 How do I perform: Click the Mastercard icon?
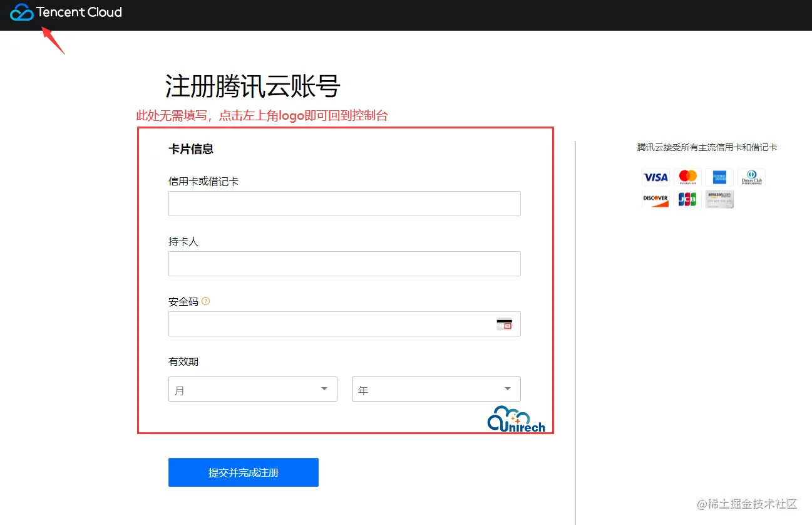(687, 177)
